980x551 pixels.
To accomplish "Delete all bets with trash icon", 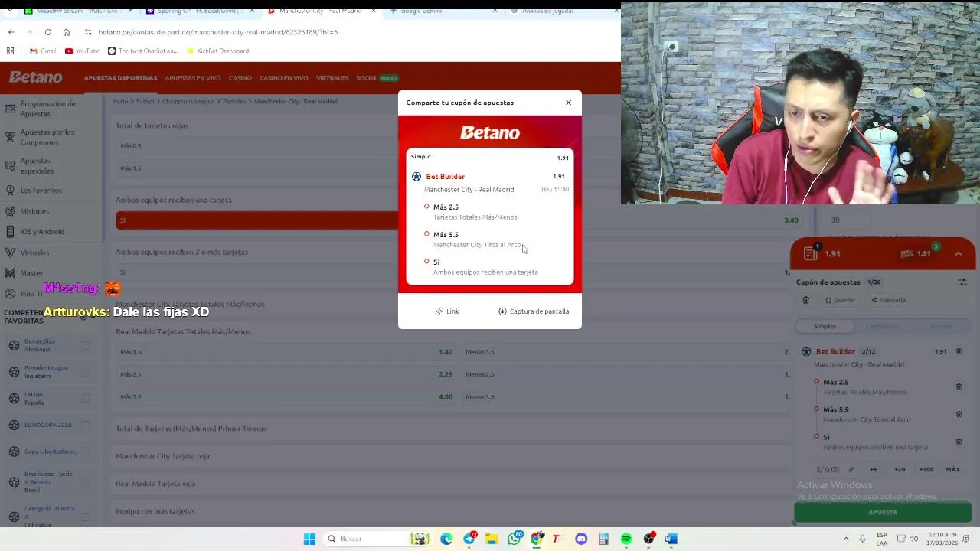I will [x=805, y=300].
